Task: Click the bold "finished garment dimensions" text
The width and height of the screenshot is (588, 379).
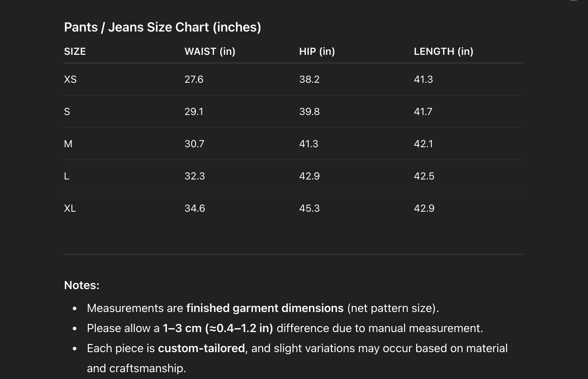Action: pyautogui.click(x=265, y=308)
